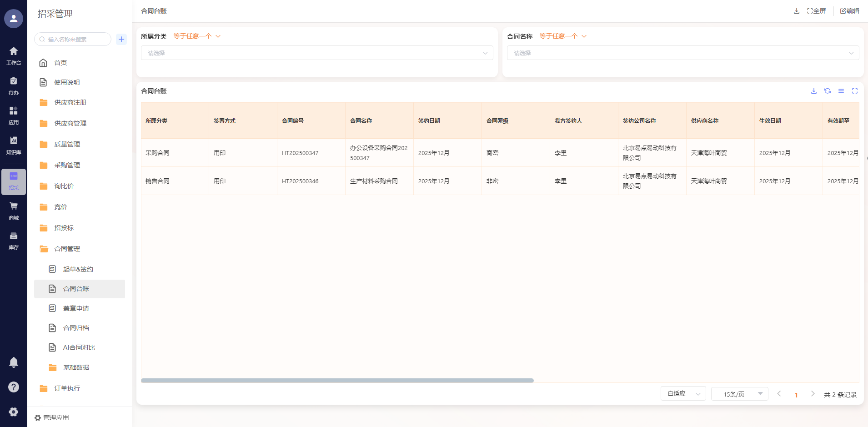Click the download icon above the contract table
868x427 pixels.
(814, 91)
